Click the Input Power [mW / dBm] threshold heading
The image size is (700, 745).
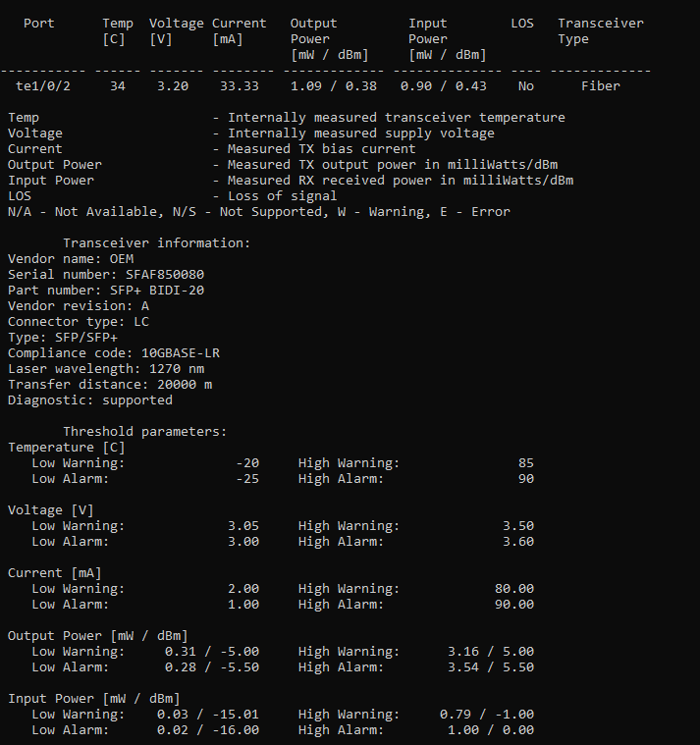(94, 699)
